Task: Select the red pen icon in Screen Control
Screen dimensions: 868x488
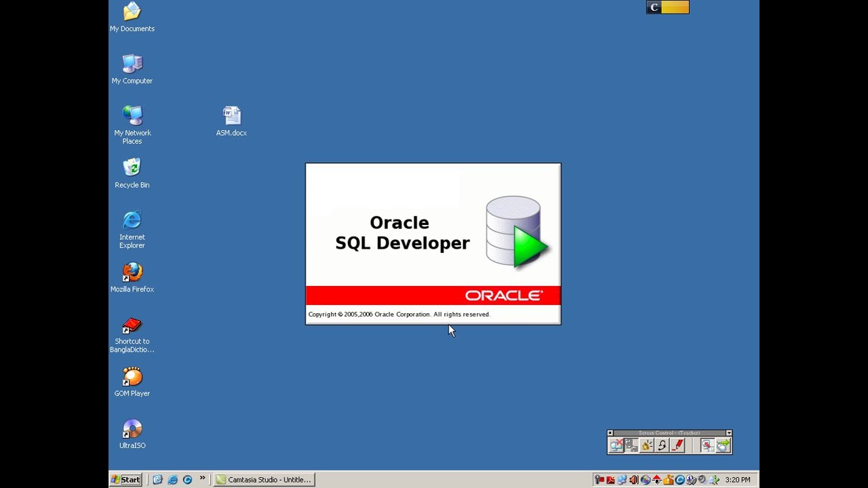Action: pos(677,445)
